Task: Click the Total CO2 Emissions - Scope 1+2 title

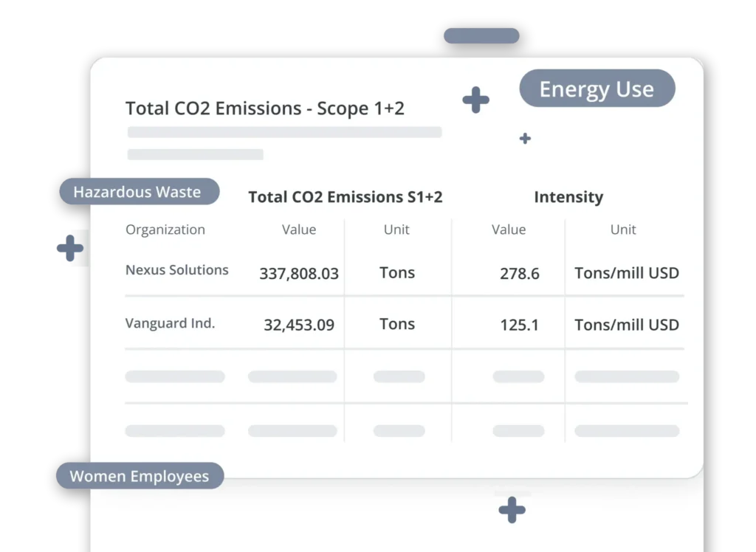Action: pyautogui.click(x=265, y=108)
